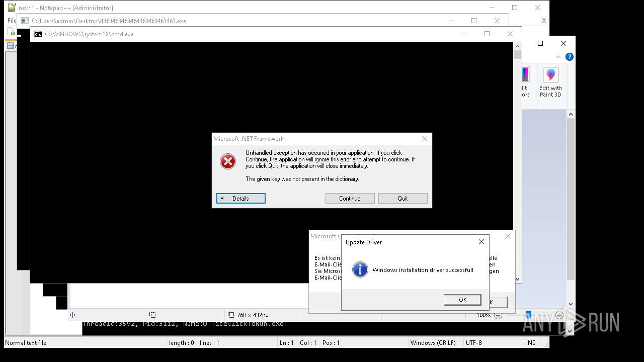Screen dimensions: 644x362
Task: Close the Notepad++ window
Action: coord(537,8)
